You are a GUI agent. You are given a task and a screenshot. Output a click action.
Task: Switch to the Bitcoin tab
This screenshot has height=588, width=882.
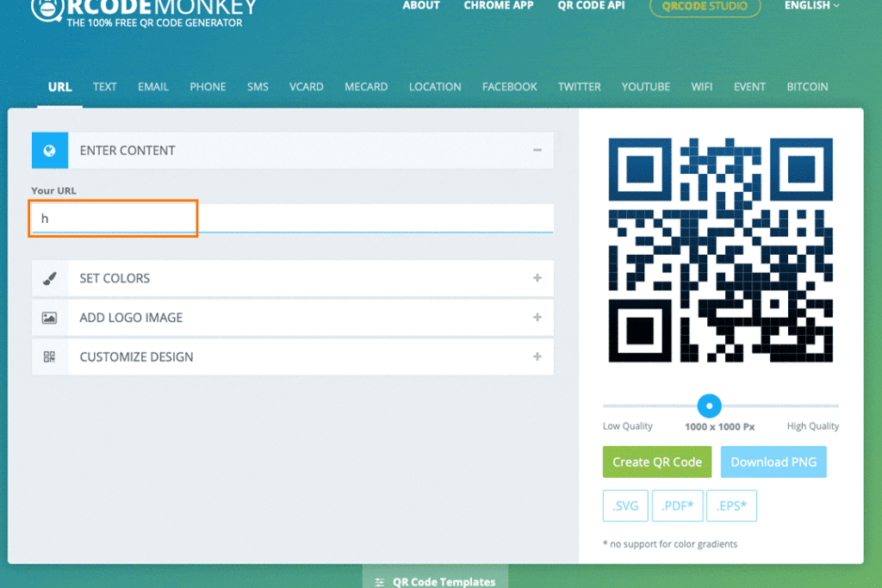click(807, 87)
